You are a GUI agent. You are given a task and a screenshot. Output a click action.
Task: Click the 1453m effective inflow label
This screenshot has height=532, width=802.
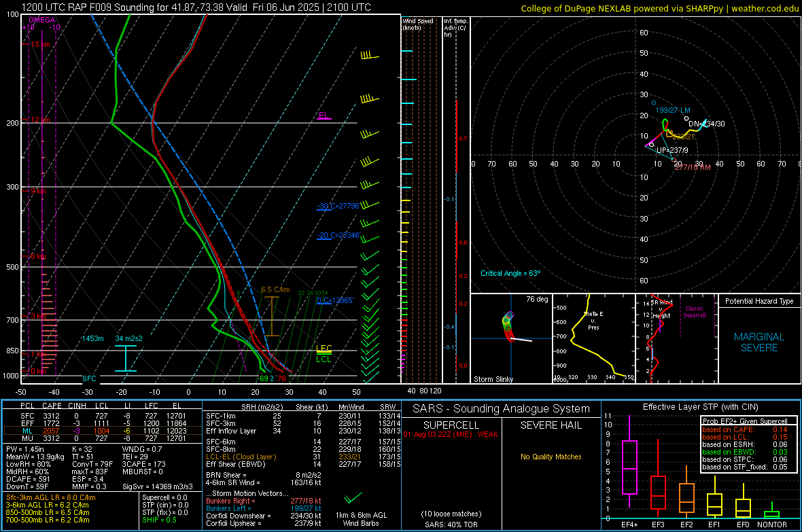pyautogui.click(x=92, y=338)
